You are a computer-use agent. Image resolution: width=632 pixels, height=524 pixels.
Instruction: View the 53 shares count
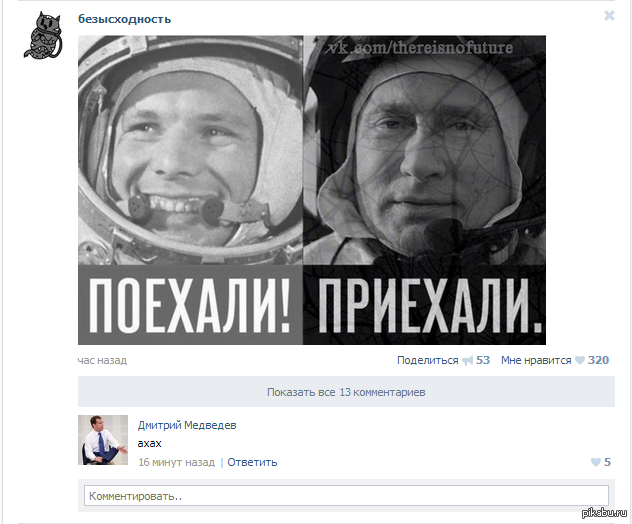(483, 360)
